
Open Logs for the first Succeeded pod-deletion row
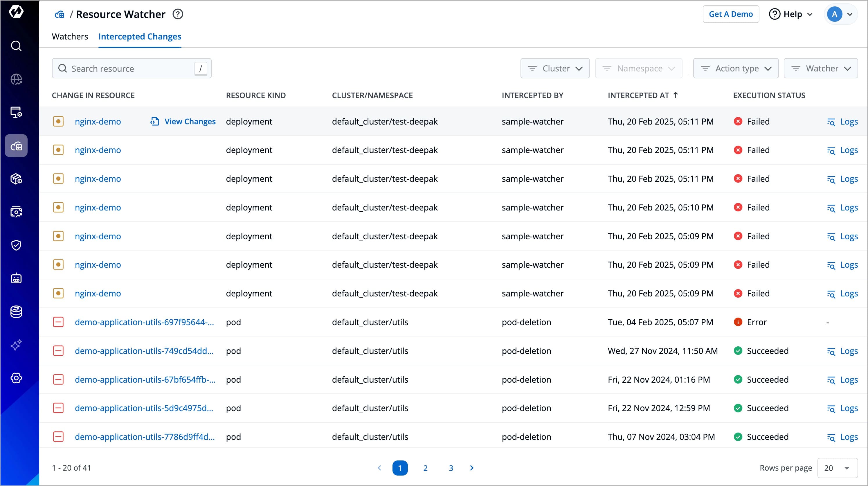842,351
